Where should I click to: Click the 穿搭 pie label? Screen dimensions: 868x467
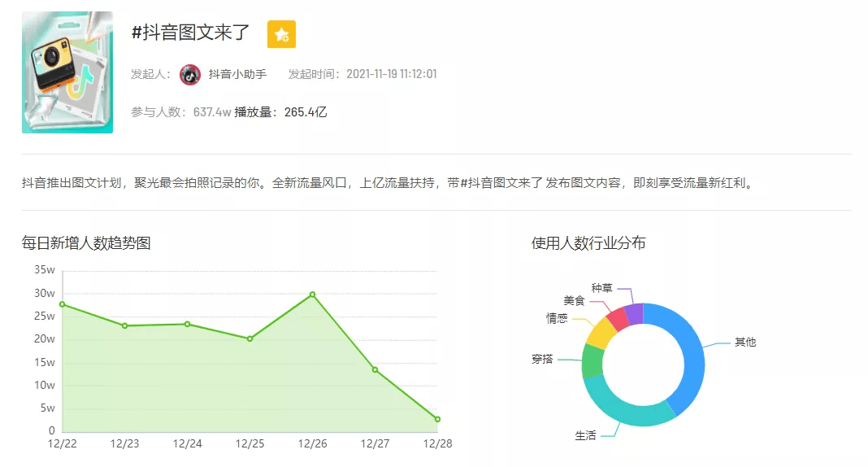point(542,360)
